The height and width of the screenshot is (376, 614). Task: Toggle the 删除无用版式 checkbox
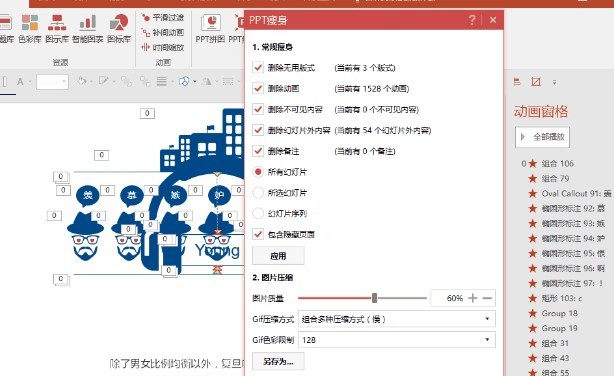(258, 67)
